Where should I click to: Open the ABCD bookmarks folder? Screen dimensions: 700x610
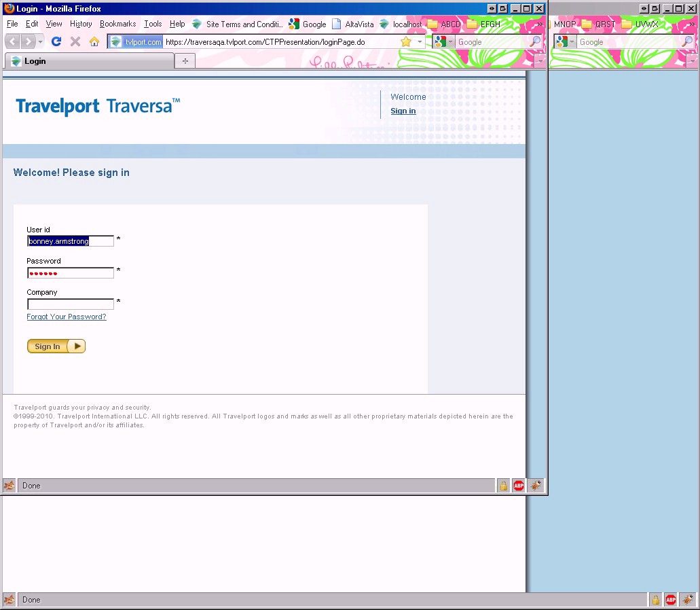[x=444, y=24]
